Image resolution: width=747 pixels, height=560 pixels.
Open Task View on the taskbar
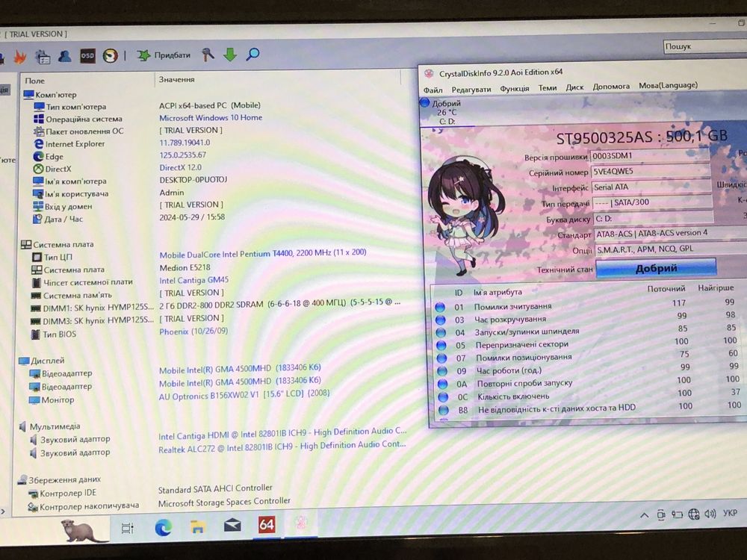[x=128, y=528]
